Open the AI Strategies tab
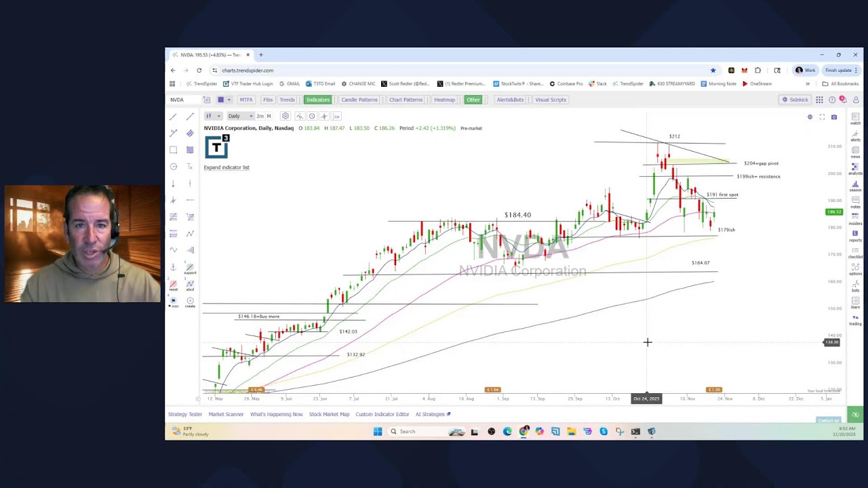868x488 pixels. pyautogui.click(x=433, y=414)
